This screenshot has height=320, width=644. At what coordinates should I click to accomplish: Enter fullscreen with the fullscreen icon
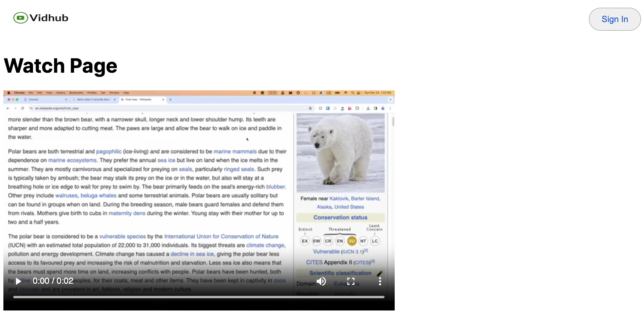(351, 281)
